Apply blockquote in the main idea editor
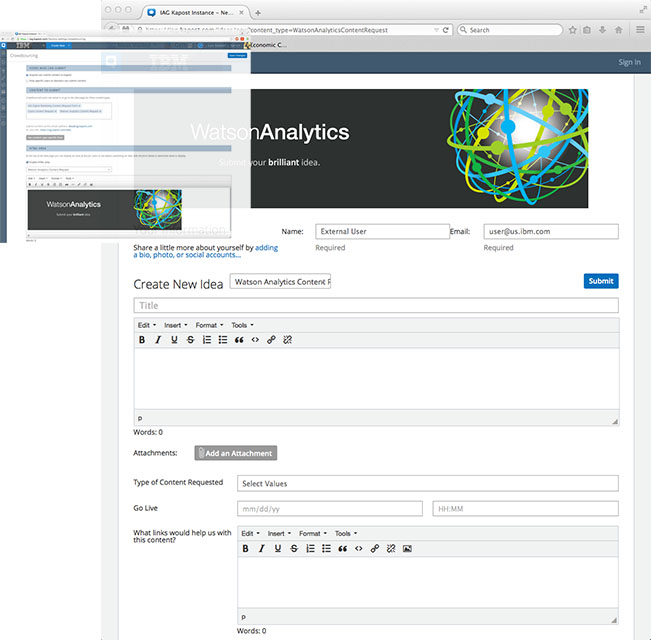Screen dimensions: 651x640 [x=239, y=340]
